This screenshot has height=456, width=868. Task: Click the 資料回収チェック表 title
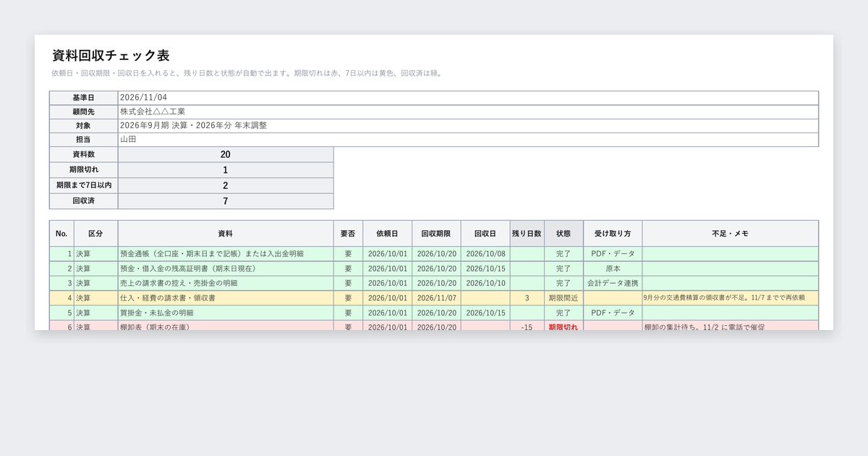[111, 56]
